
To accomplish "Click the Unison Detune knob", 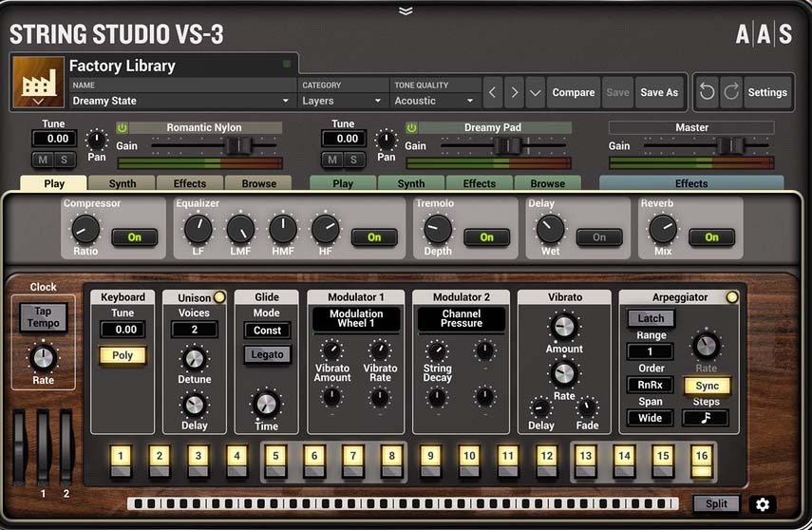I will coord(194,358).
